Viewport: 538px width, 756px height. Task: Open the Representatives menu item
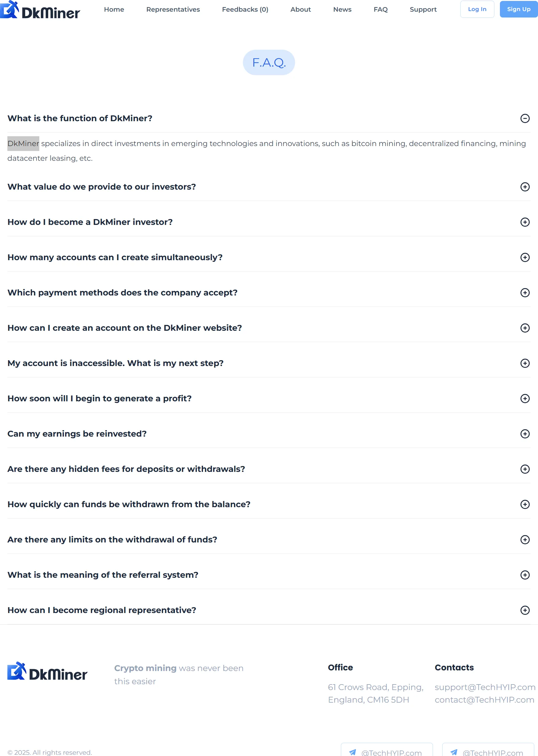pyautogui.click(x=173, y=9)
